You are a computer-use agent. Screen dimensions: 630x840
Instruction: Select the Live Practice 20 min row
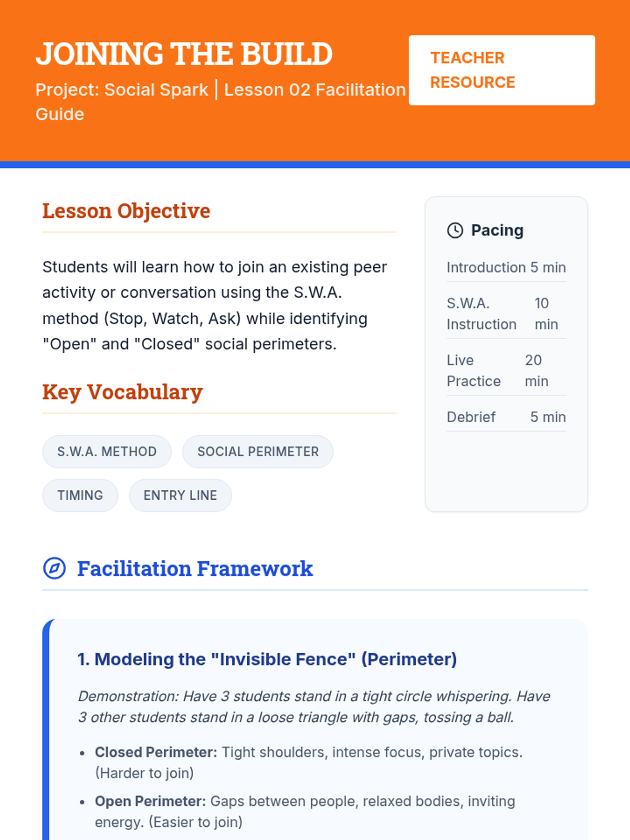[x=506, y=371]
